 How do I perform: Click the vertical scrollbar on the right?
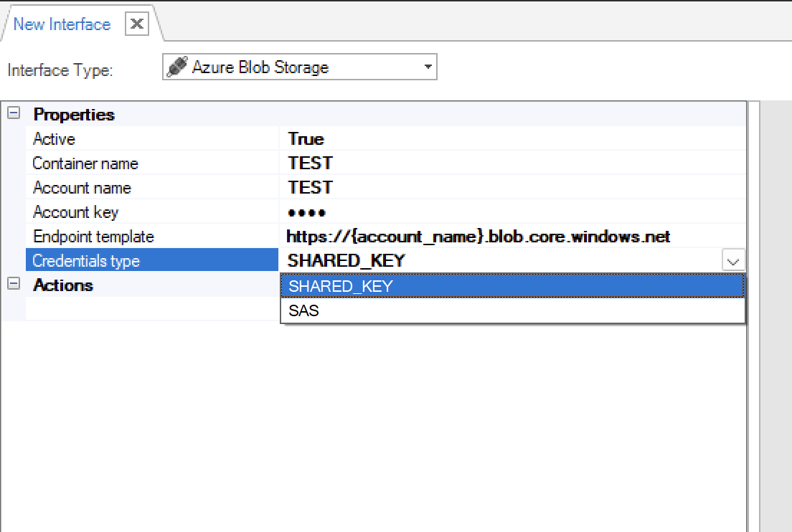click(753, 315)
